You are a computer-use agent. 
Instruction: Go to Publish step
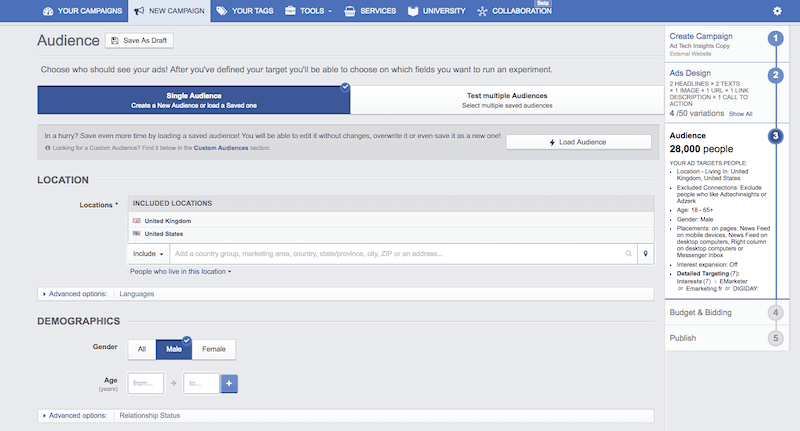click(683, 338)
